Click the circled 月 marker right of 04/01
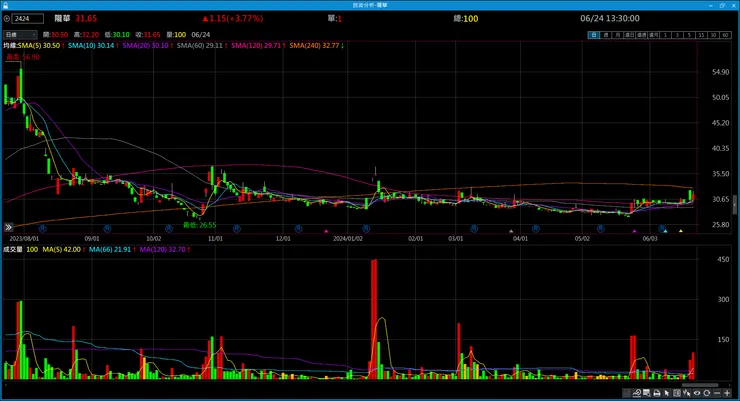The width and height of the screenshot is (740, 401). pos(535,228)
